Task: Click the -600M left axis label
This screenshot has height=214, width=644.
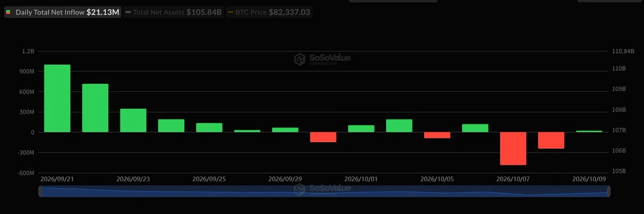Action: (x=25, y=173)
